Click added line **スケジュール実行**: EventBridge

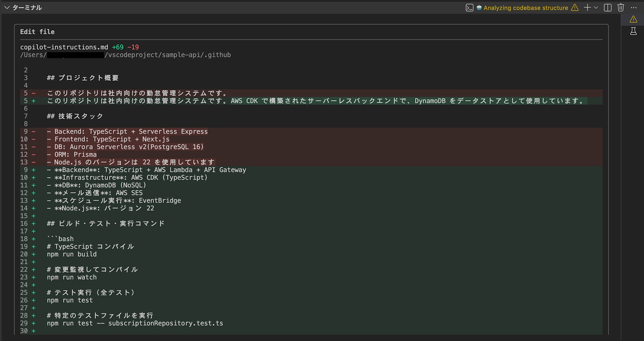pyautogui.click(x=114, y=201)
